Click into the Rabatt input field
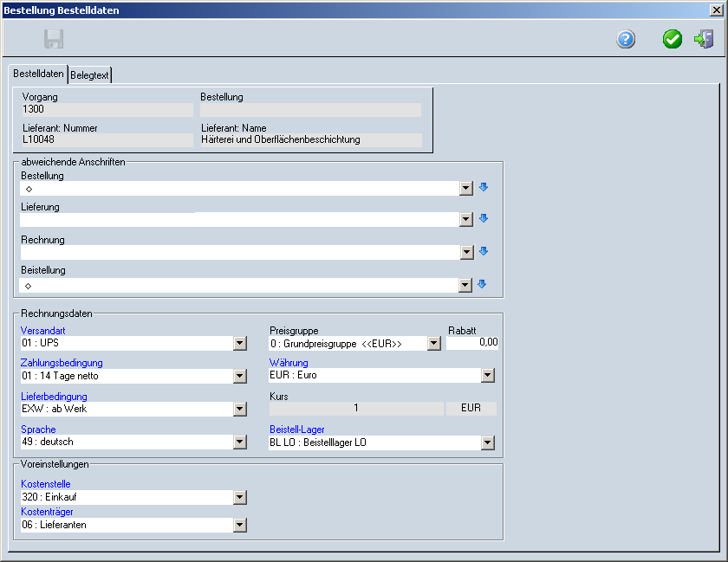The height and width of the screenshot is (562, 728). tap(472, 344)
